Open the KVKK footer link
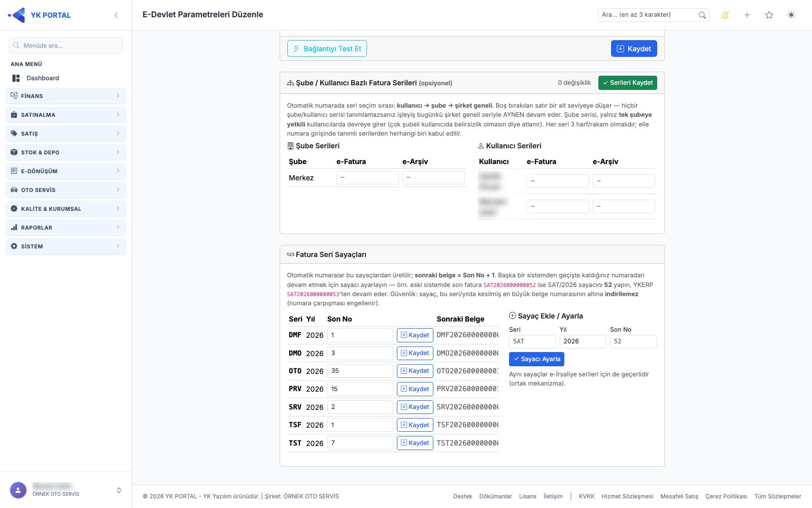The image size is (812, 508). 586,496
